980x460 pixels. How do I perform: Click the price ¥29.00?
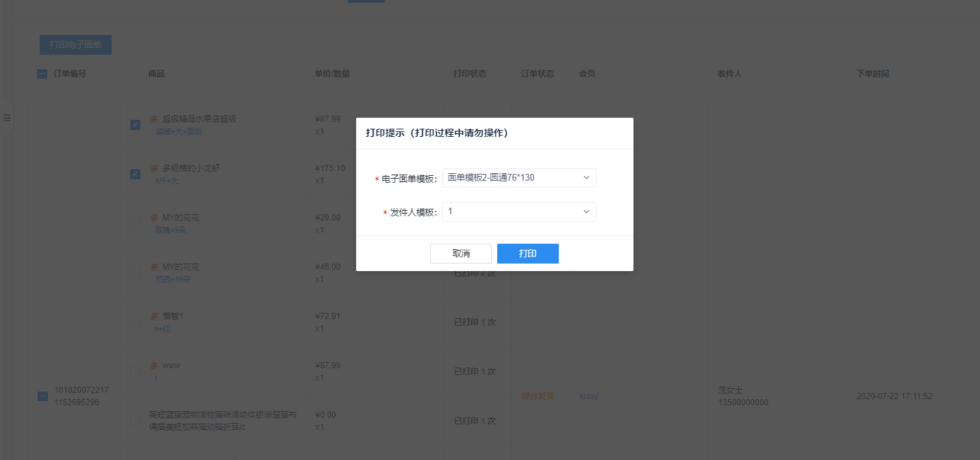pos(327,217)
